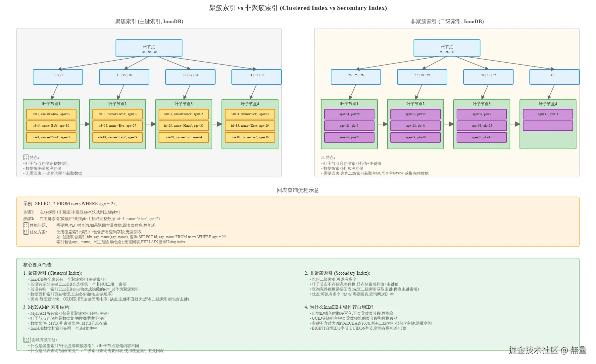Viewport: 596px width, 364px height.
Task: Click the ⚠ 特点 icon in the secondary index panel
Action: pos(322,157)
